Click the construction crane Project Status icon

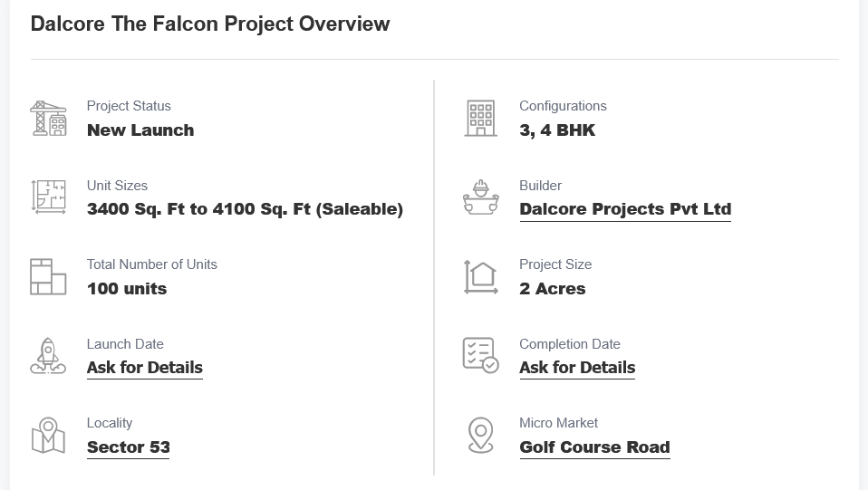pyautogui.click(x=48, y=119)
